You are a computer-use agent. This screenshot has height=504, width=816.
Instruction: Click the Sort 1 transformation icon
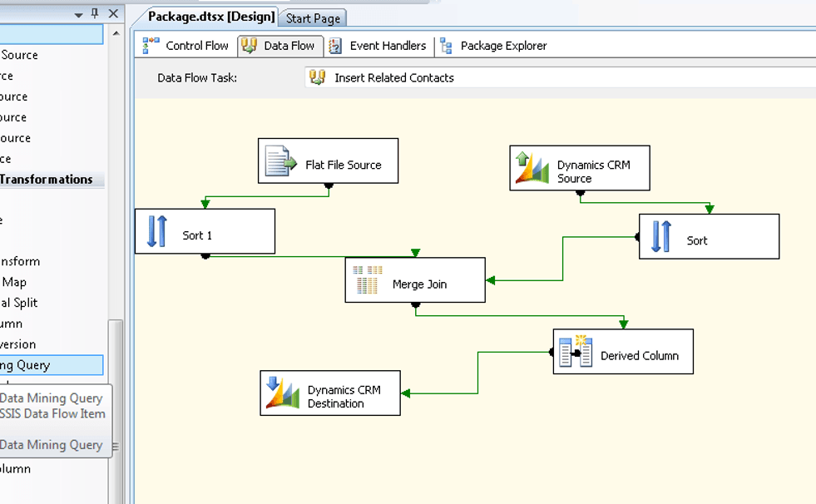[157, 231]
